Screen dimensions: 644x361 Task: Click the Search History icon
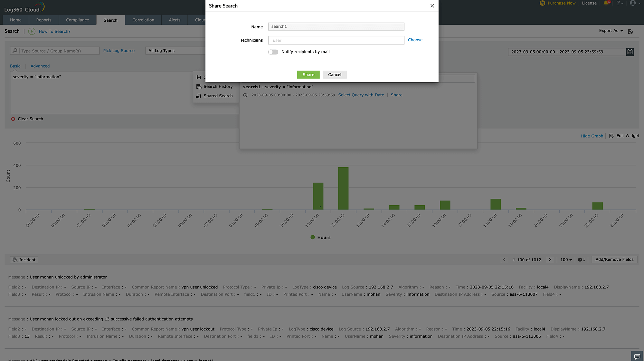pos(199,86)
